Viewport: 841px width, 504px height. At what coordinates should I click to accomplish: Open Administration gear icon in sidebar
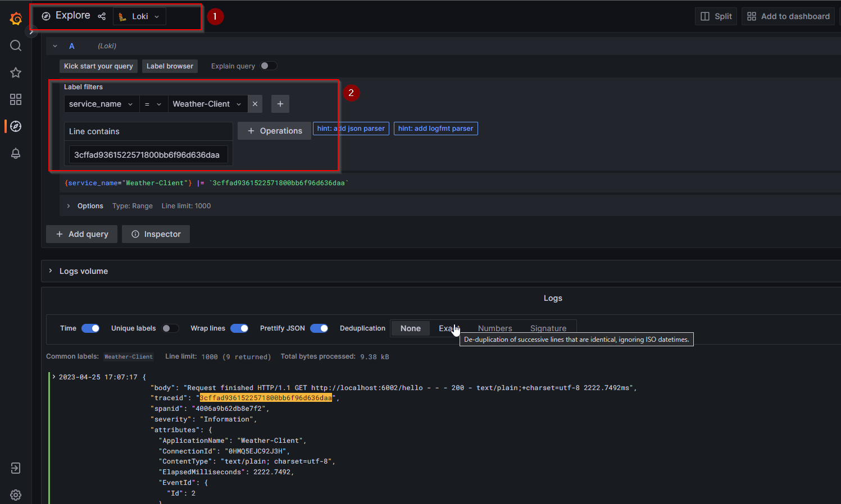[16, 495]
